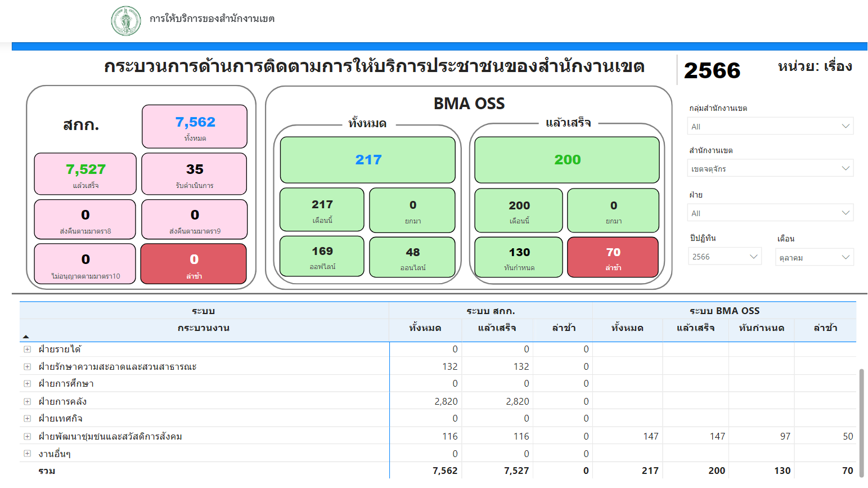Viewport: 868px width, 488px height.
Task: Click the sort arrow under กระบวนงาน header
Action: [26, 337]
